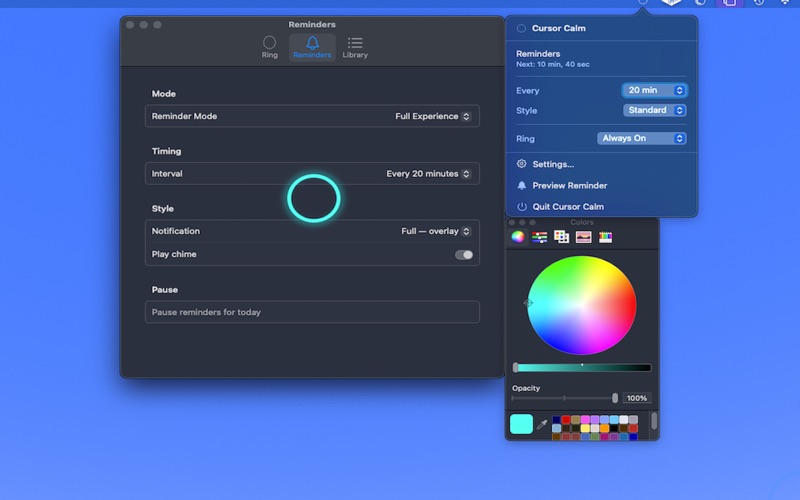
Task: Click the 'Opacity' label in Colors
Action: tap(526, 388)
